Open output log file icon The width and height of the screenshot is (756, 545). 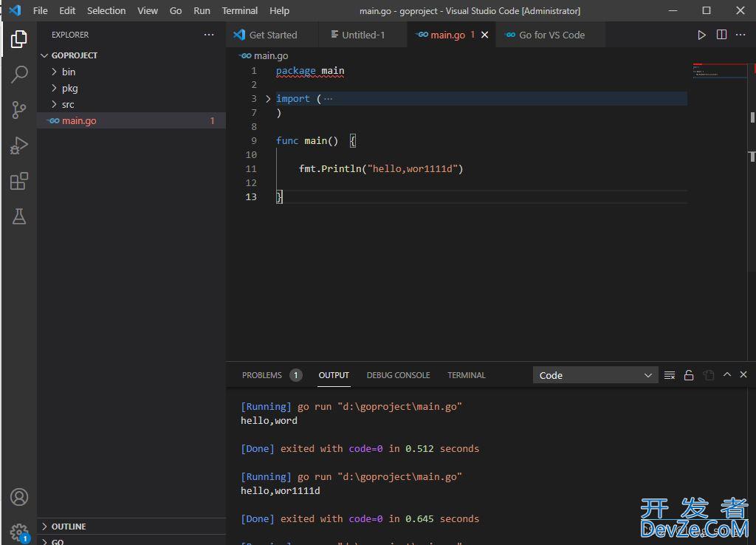coord(708,375)
